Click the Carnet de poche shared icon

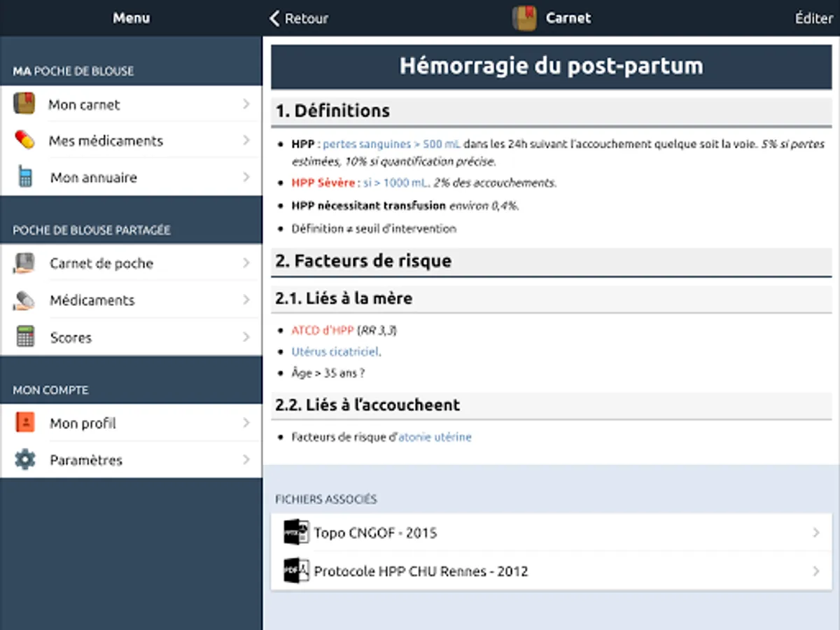24,263
